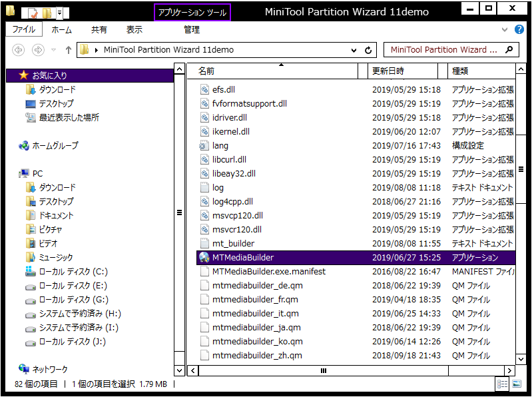Open システムで予約済み (H:) drive
Viewport: 532px width, 397px height.
73,314
